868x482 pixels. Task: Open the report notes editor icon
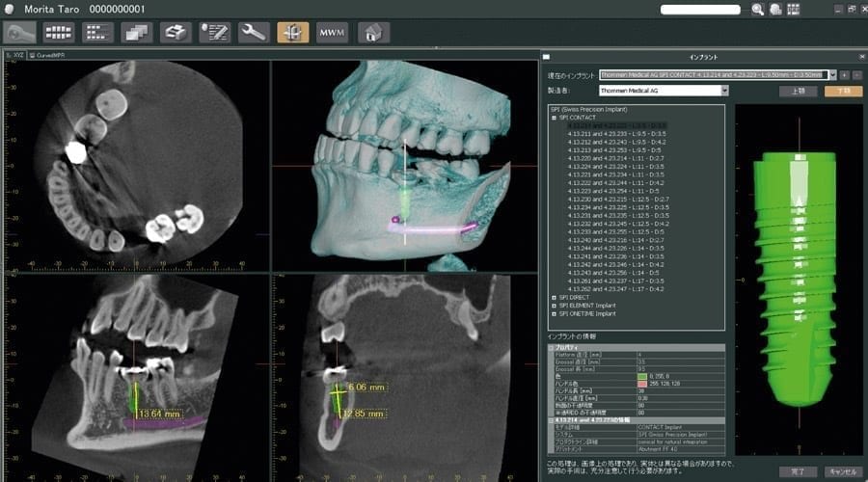pos(214,33)
